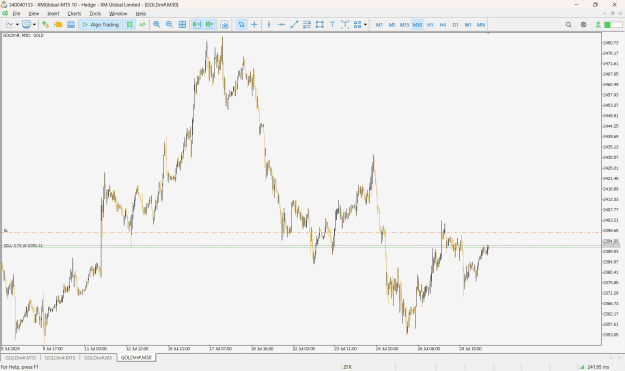Show the Navigator folder icon panel
The image size is (625, 371).
58,25
